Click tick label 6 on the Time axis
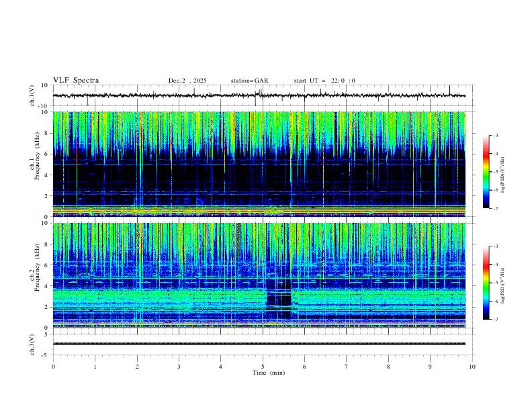This screenshot has height=411, width=532. (304, 367)
